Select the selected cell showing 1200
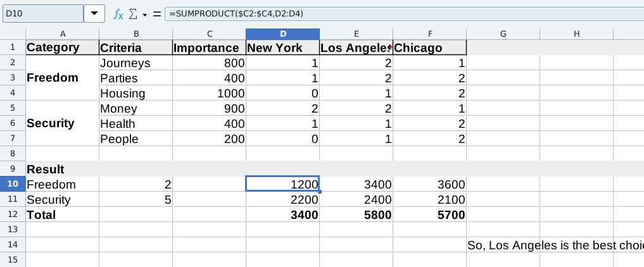The width and height of the screenshot is (644, 267). (283, 184)
